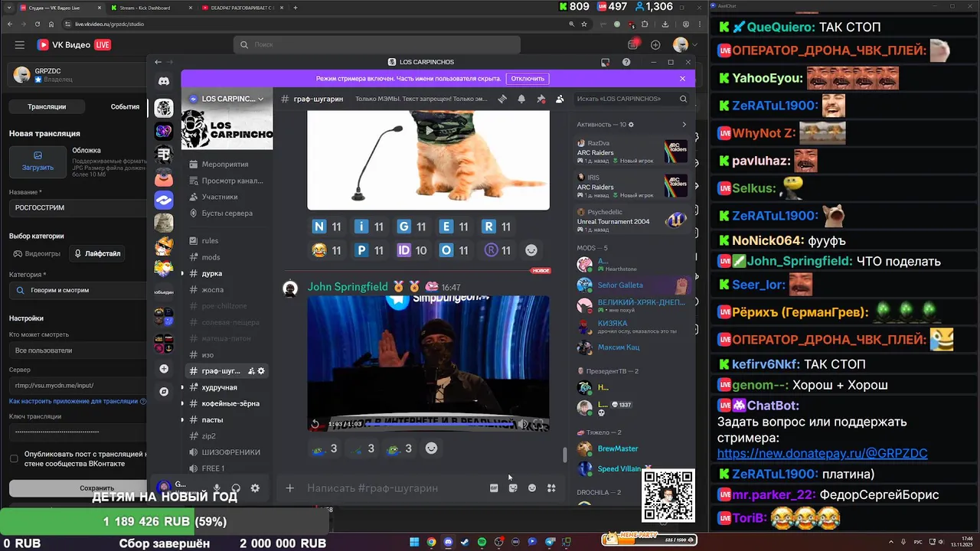The width and height of the screenshot is (980, 551).
Task: Toggle video volume speaker icon
Action: [523, 424]
